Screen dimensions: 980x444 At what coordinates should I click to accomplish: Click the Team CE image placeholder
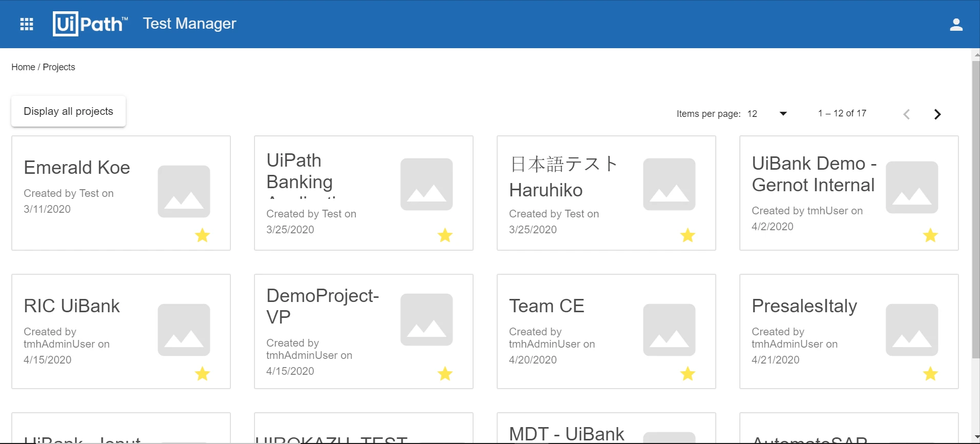click(669, 330)
